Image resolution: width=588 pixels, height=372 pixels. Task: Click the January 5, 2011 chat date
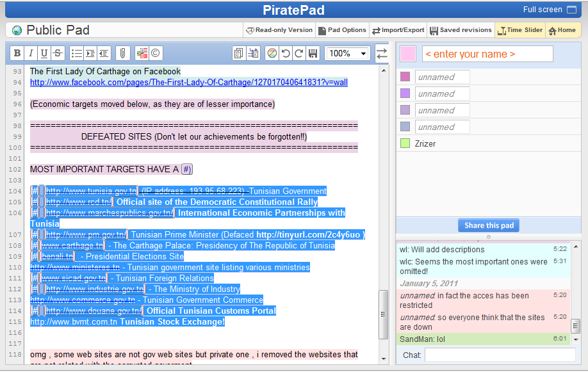click(x=429, y=284)
